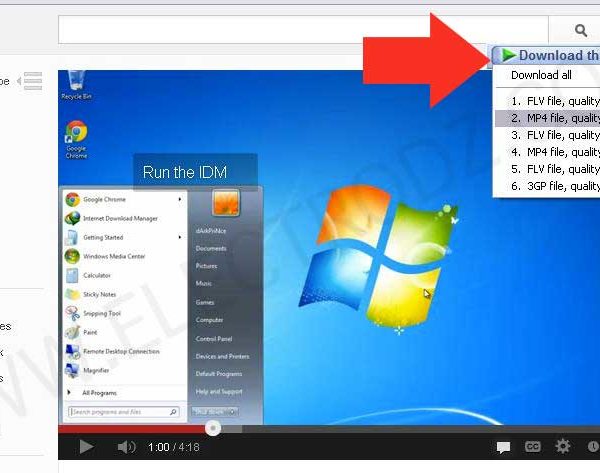Choose option 5 FLV file entry
This screenshot has height=473, width=600.
coord(547,169)
